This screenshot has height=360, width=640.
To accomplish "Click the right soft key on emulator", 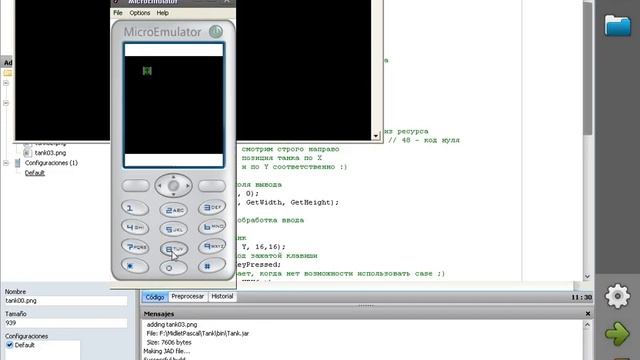I will point(212,186).
